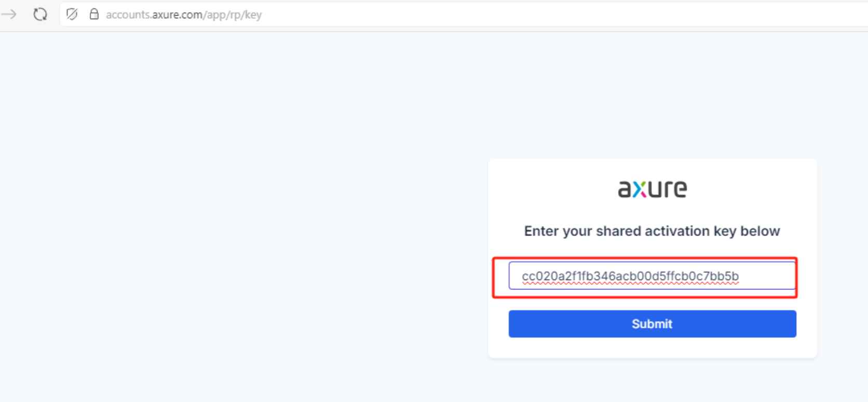The width and height of the screenshot is (868, 402).
Task: Click blank card area above the Axure logo
Action: (652, 168)
